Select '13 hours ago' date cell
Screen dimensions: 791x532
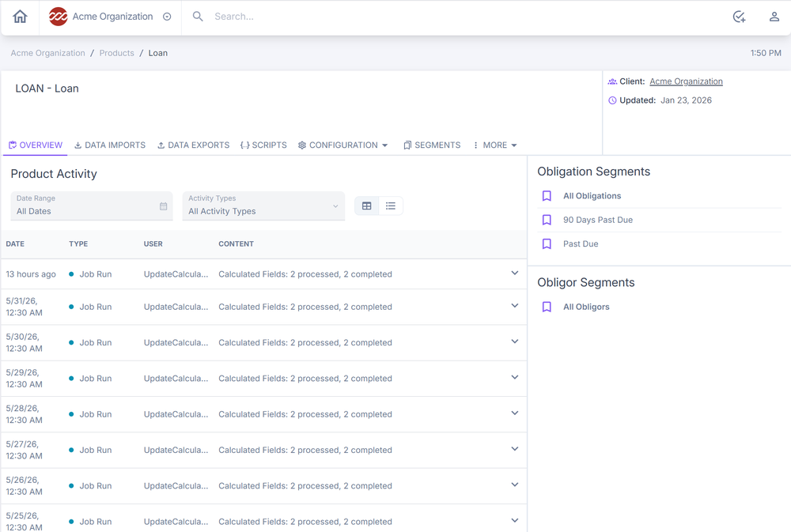pyautogui.click(x=31, y=274)
